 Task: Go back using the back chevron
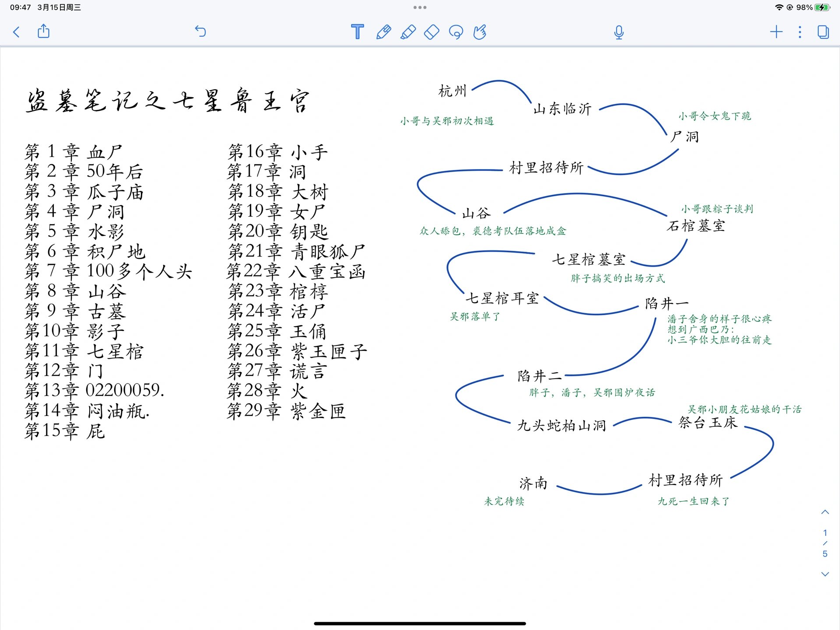[17, 32]
